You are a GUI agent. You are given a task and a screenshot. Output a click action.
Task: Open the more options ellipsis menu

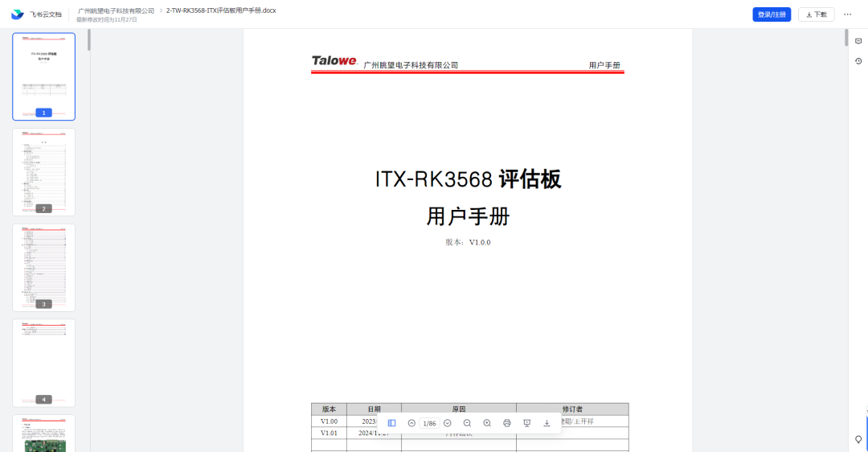(848, 14)
